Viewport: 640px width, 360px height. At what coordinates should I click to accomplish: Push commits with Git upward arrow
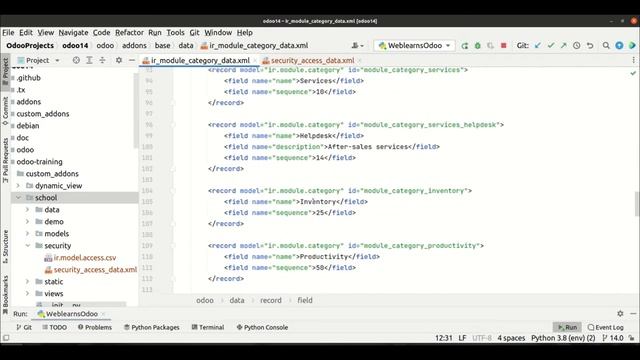tap(564, 46)
